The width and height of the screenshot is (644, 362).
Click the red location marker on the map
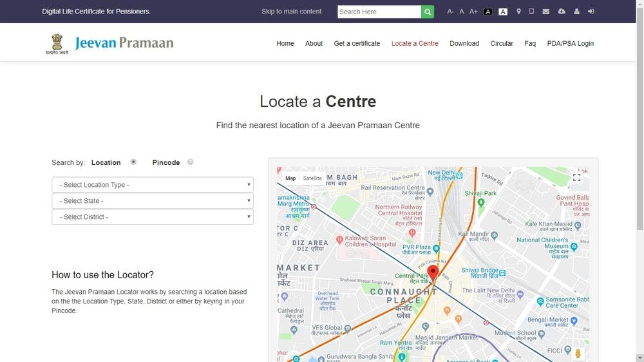433,273
